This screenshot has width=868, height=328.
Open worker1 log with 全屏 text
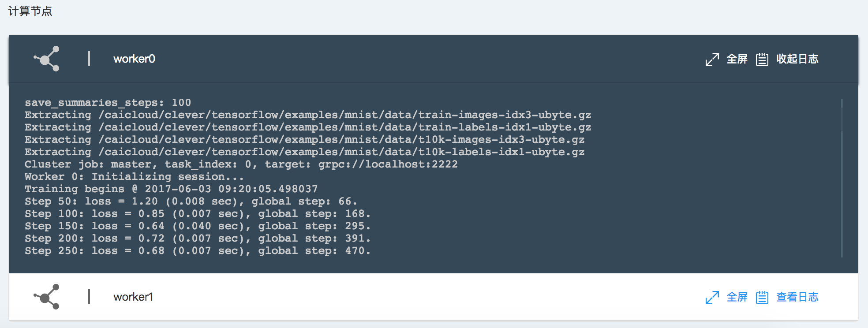point(737,297)
